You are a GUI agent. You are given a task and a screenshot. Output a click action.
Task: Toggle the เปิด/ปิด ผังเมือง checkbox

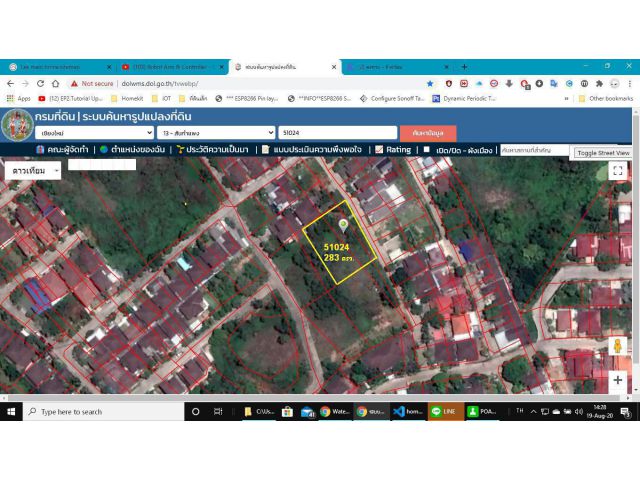(x=426, y=150)
